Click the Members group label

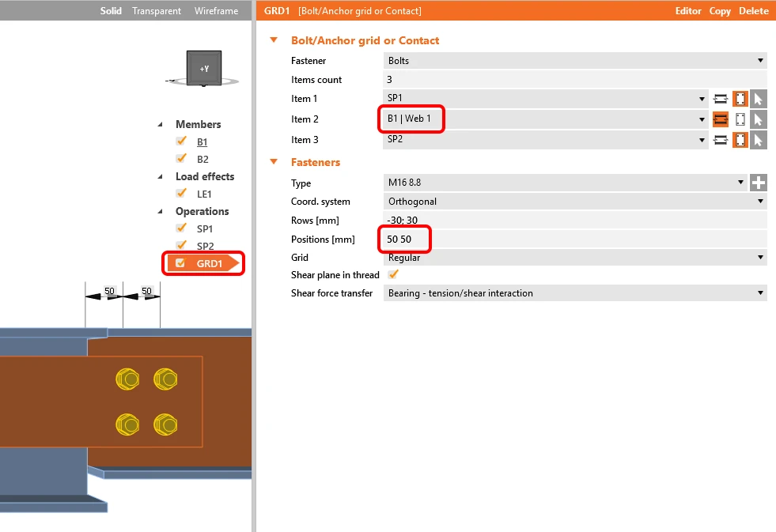tap(198, 124)
